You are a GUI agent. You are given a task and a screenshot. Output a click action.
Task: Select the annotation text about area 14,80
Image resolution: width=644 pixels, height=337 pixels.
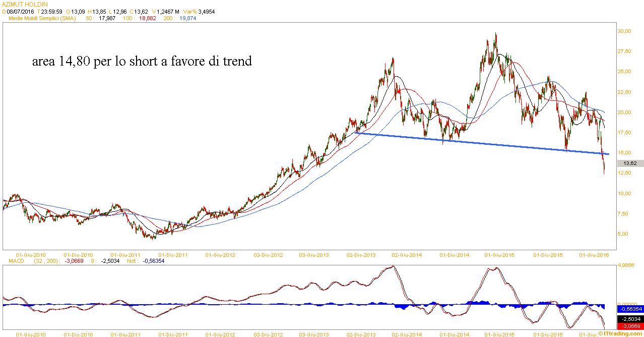142,62
